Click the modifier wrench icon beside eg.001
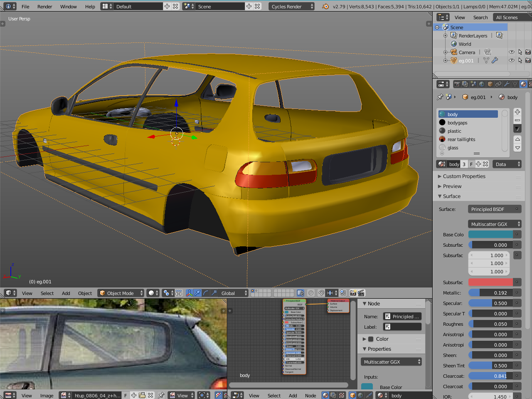Screen dimensions: 532x399 [495, 60]
